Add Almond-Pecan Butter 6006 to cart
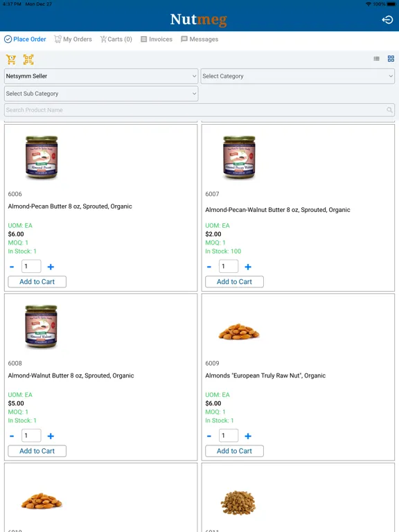This screenshot has width=399, height=532. 37,282
